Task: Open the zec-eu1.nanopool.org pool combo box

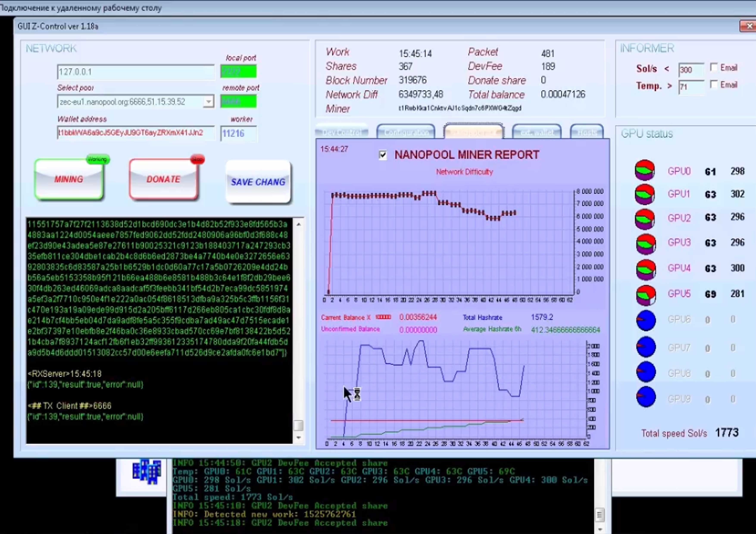Action: [x=135, y=102]
